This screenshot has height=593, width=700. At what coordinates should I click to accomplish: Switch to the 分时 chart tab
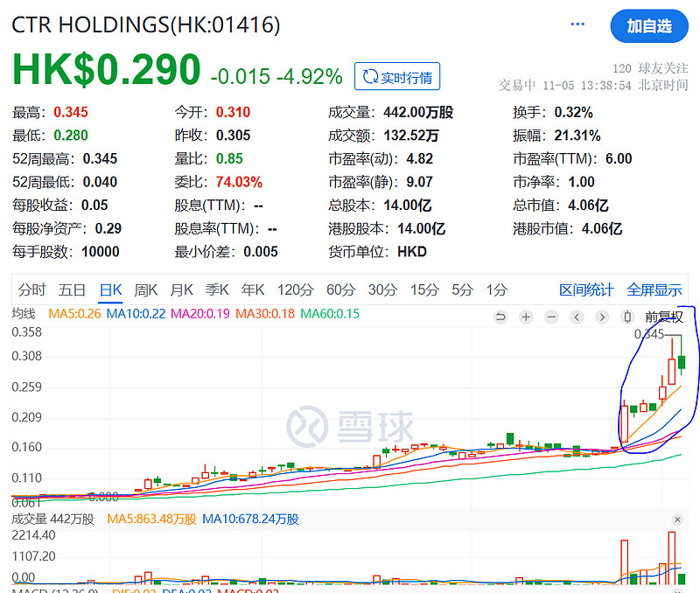[x=31, y=290]
